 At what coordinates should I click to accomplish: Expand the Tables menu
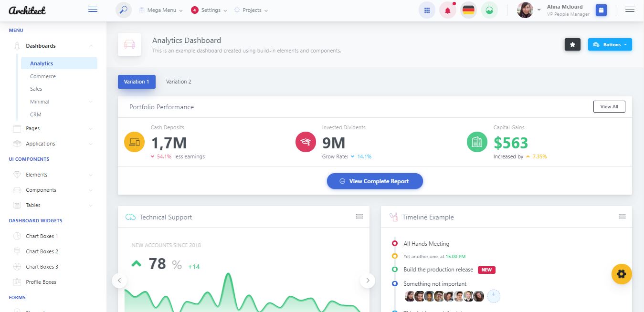(54, 205)
